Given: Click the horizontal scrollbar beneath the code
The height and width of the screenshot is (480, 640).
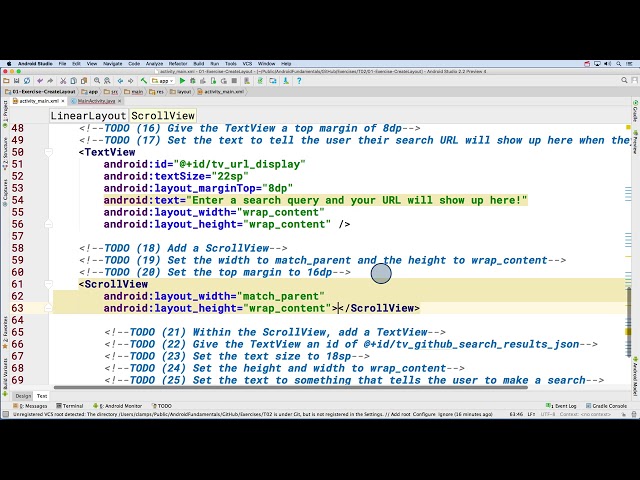Looking at the screenshot, I should coord(291,387).
